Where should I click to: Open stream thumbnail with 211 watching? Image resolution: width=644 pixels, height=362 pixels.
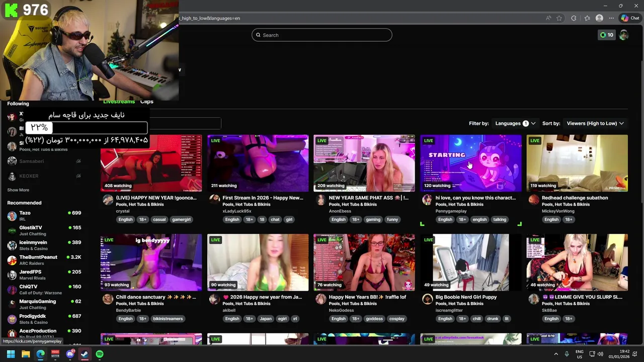pos(258,163)
